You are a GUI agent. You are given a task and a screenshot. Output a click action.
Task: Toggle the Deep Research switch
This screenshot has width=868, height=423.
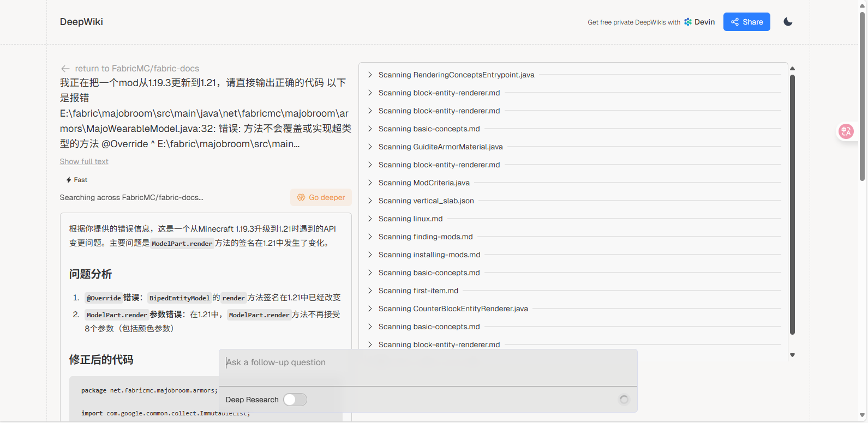click(295, 400)
